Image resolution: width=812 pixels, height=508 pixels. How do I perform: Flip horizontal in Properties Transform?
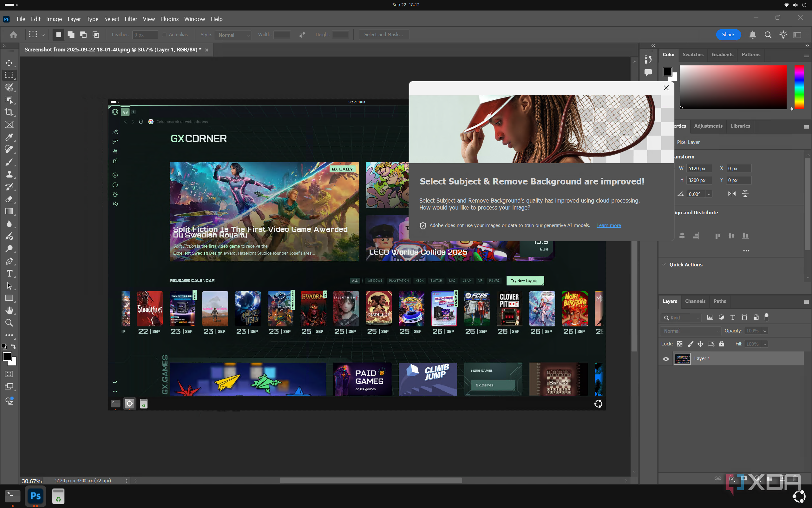click(732, 194)
